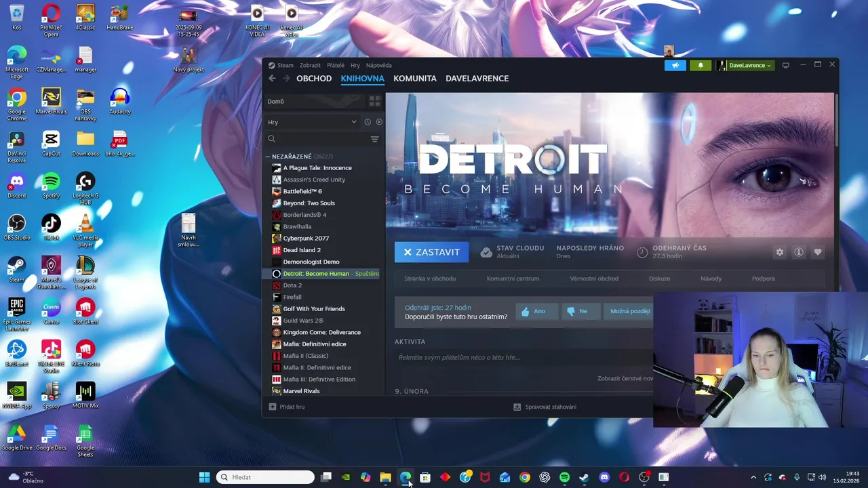Switch Steam to Big Picture mode icon
The image size is (868, 488).
pos(786,65)
